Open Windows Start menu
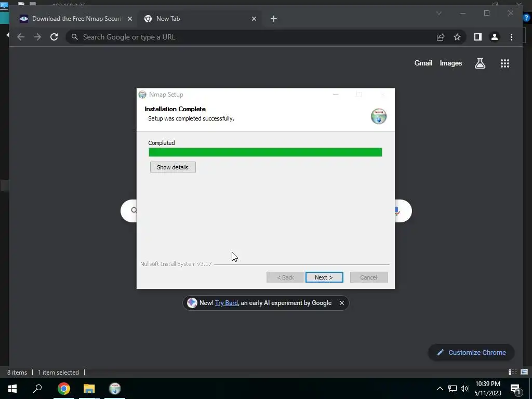 12,389
